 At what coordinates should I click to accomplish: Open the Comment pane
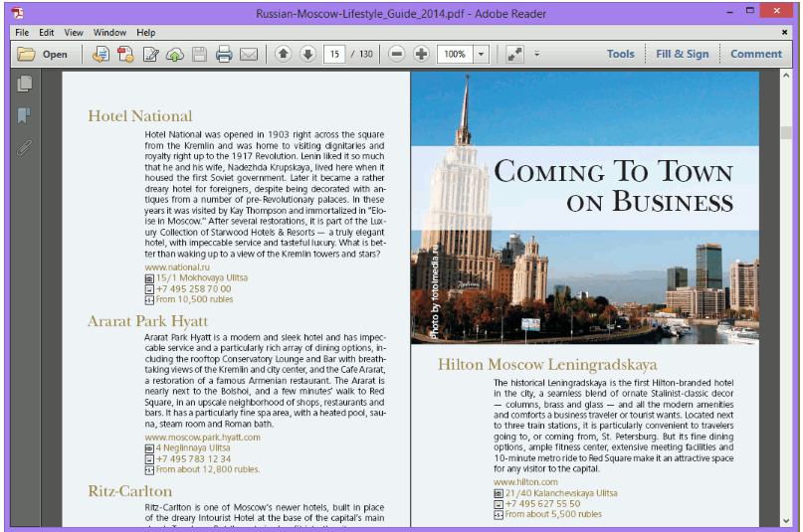tap(756, 54)
